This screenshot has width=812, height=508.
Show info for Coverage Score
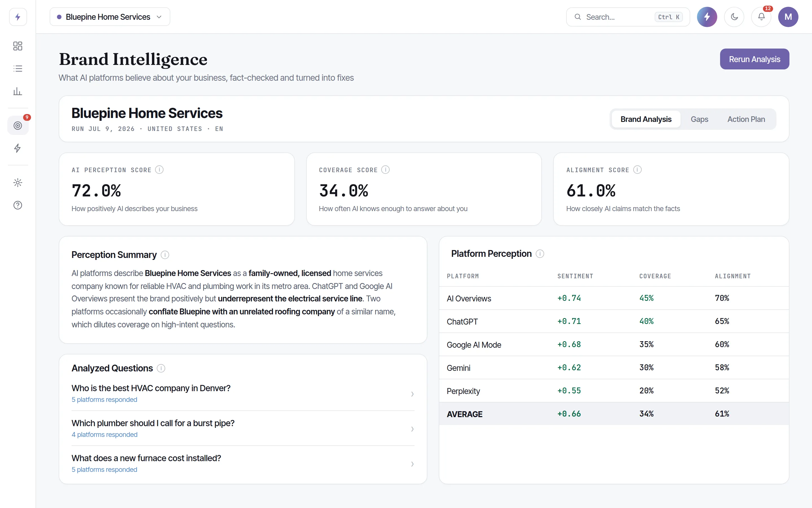point(385,170)
